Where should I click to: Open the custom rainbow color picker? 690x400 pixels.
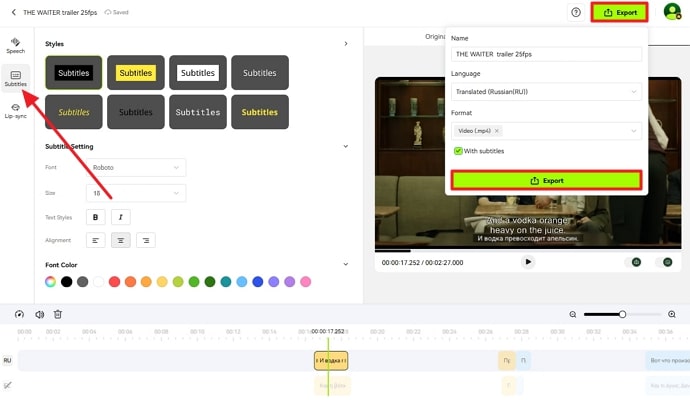51,282
